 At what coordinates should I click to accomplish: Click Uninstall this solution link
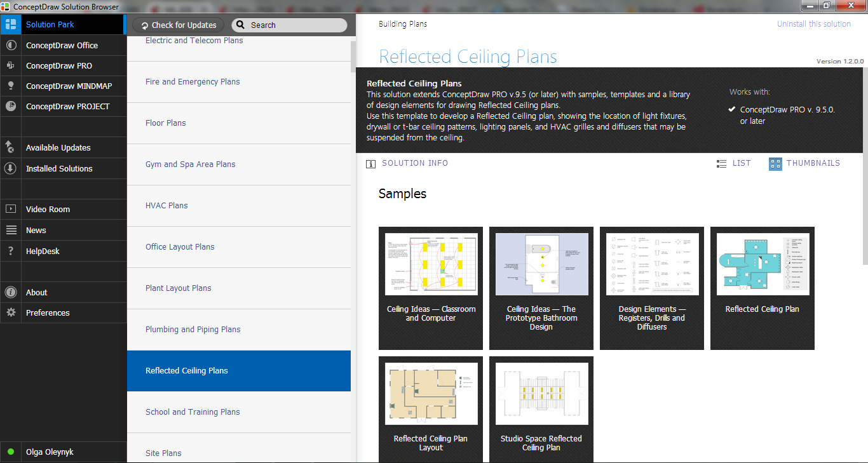point(813,24)
